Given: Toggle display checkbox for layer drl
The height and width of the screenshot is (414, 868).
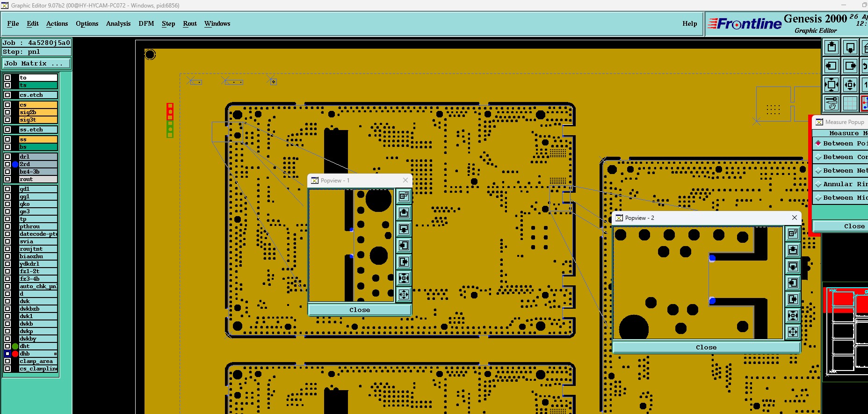Looking at the screenshot, I should click(7, 157).
